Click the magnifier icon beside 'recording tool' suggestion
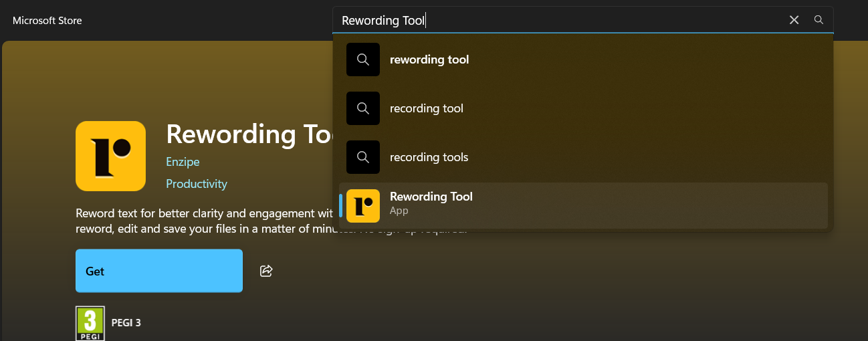 (363, 108)
